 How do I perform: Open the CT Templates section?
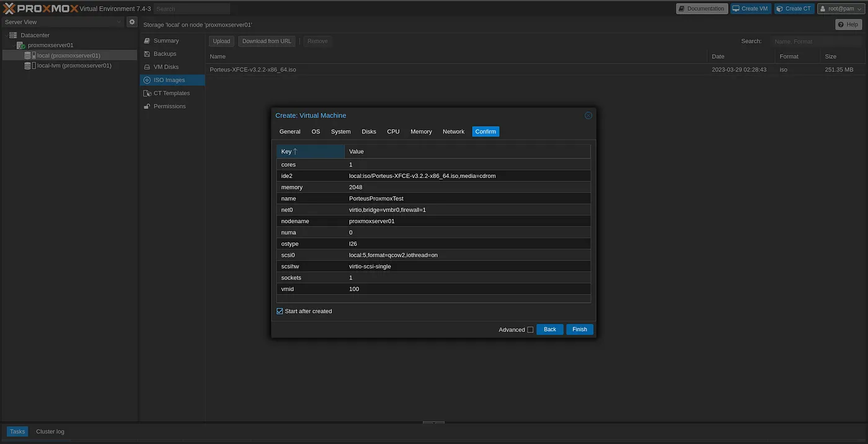click(171, 93)
